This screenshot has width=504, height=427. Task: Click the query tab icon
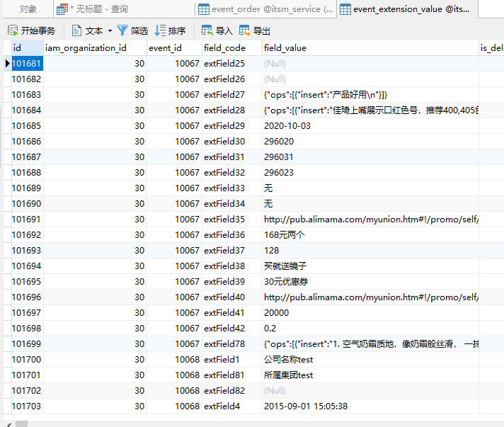click(x=62, y=9)
